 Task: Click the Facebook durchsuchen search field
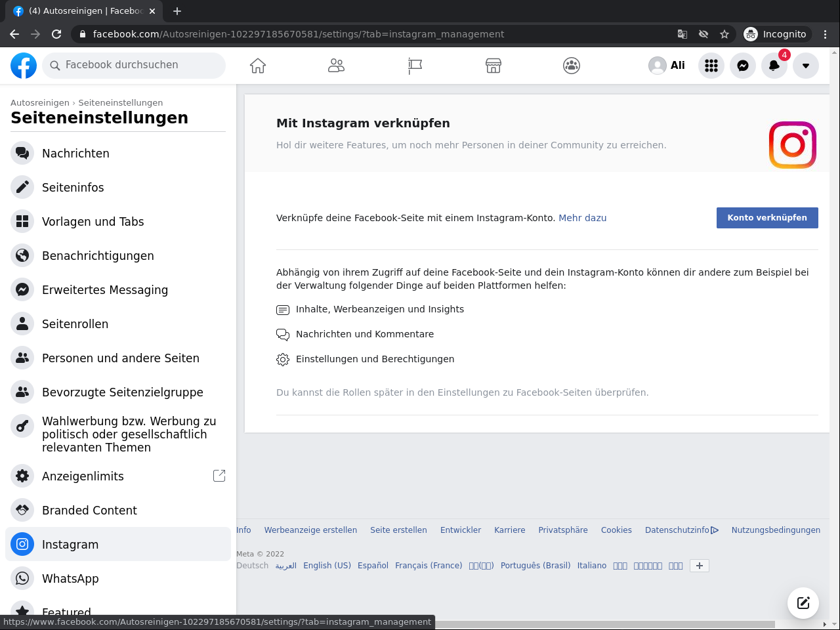point(134,66)
